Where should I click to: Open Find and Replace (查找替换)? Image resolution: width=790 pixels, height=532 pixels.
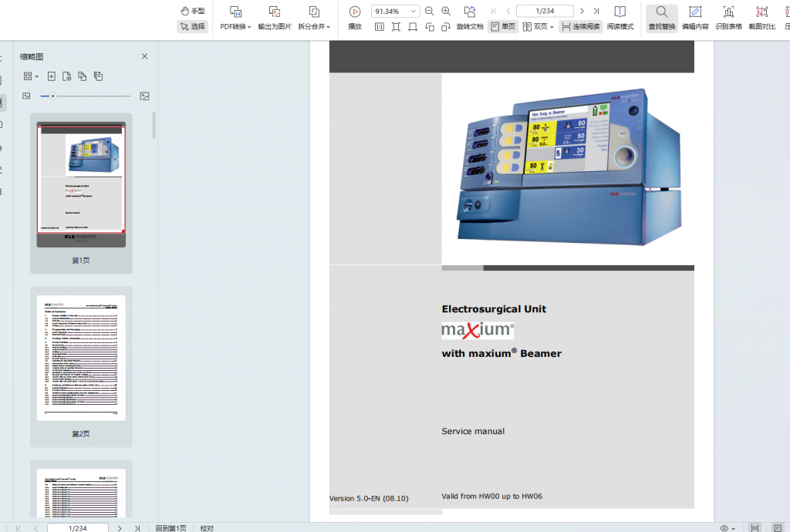(x=662, y=19)
